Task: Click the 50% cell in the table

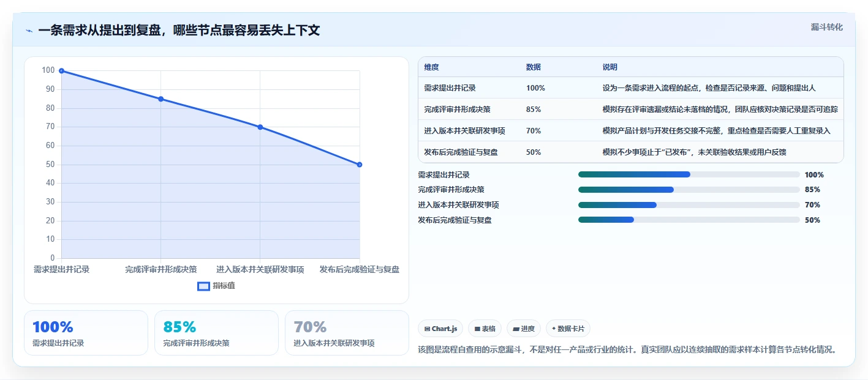Action: [x=534, y=152]
